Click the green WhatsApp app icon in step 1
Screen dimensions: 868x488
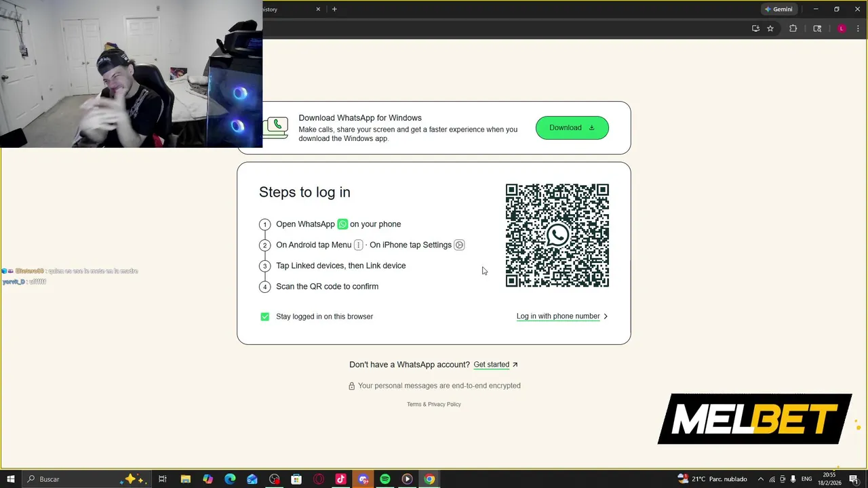342,224
